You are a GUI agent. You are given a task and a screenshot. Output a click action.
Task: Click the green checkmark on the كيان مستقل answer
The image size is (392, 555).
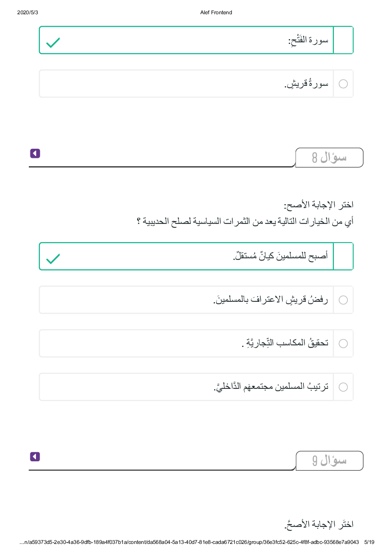click(53, 259)
